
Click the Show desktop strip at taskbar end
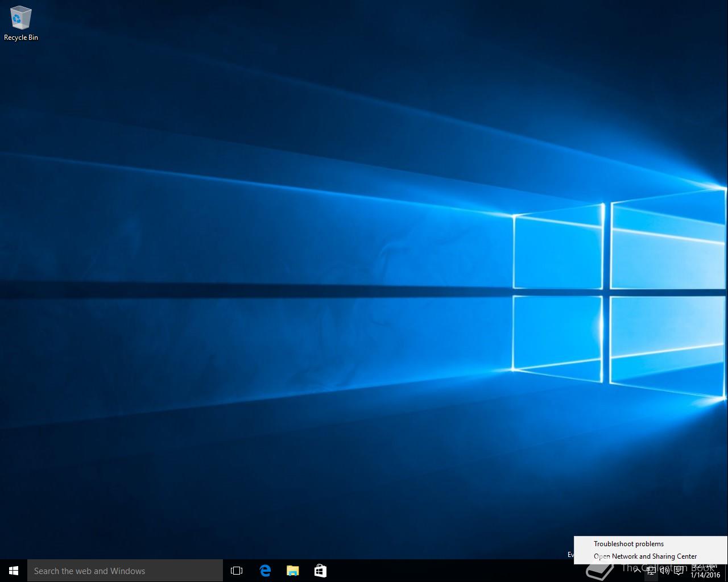tap(726, 571)
